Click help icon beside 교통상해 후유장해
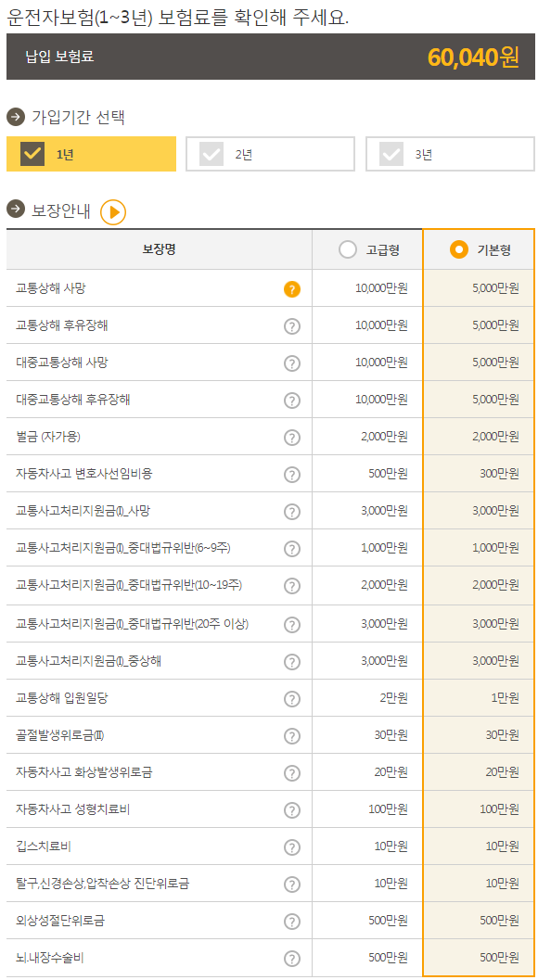This screenshot has width=538, height=980. 292,325
